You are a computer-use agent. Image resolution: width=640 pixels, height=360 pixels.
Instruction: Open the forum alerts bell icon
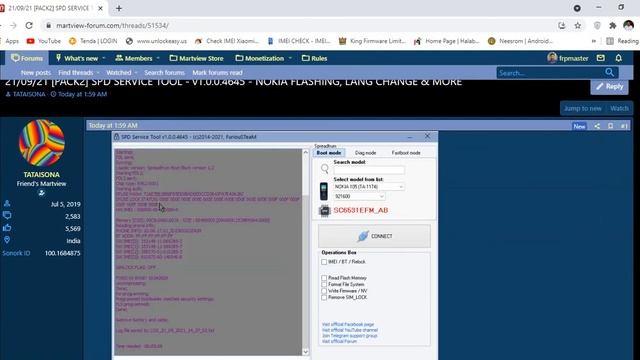pyautogui.click(x=619, y=58)
